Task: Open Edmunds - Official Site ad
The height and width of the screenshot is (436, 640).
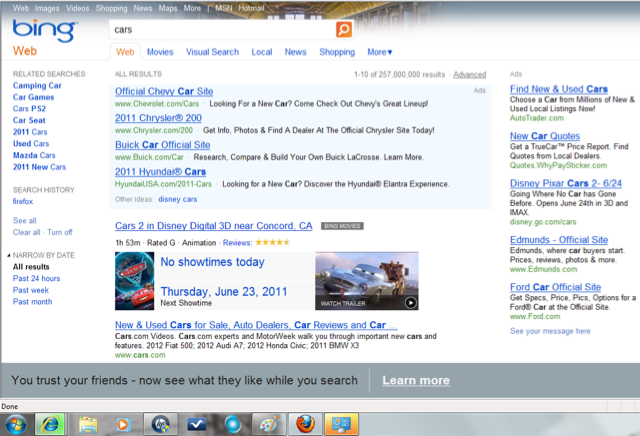Action: [559, 240]
